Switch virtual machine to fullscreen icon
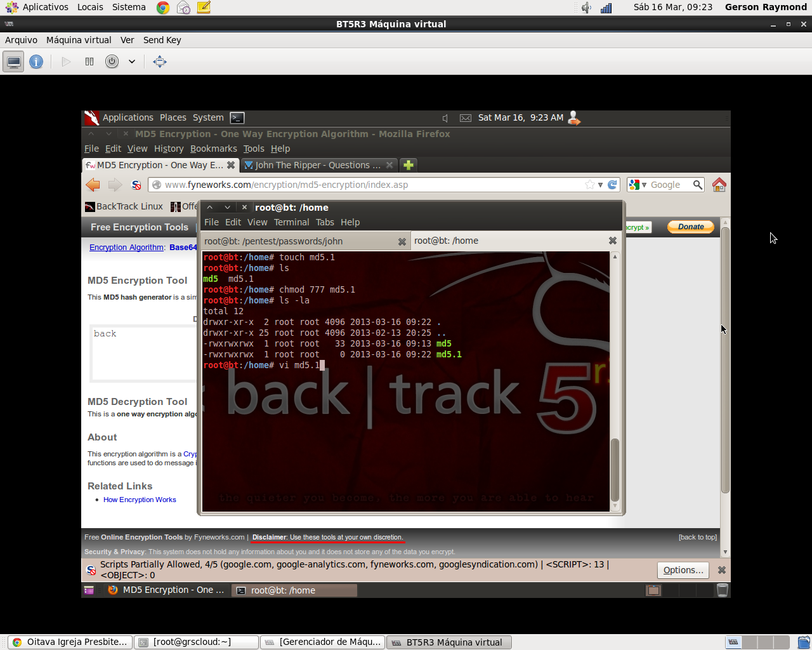 (x=160, y=62)
